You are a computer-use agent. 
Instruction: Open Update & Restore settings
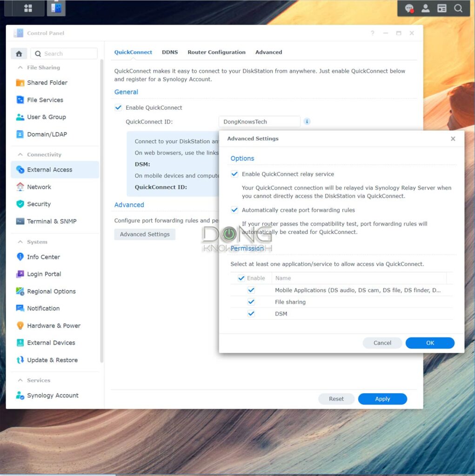pos(55,360)
